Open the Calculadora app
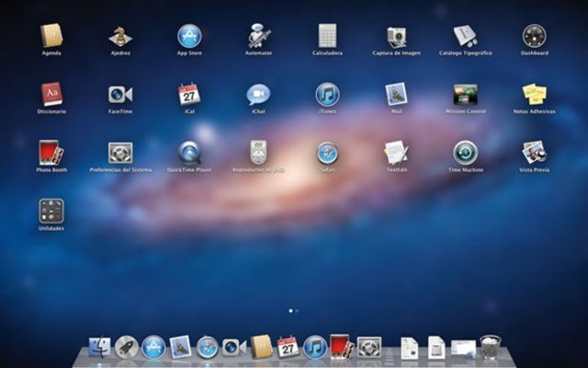This screenshot has height=368, width=588. click(327, 36)
